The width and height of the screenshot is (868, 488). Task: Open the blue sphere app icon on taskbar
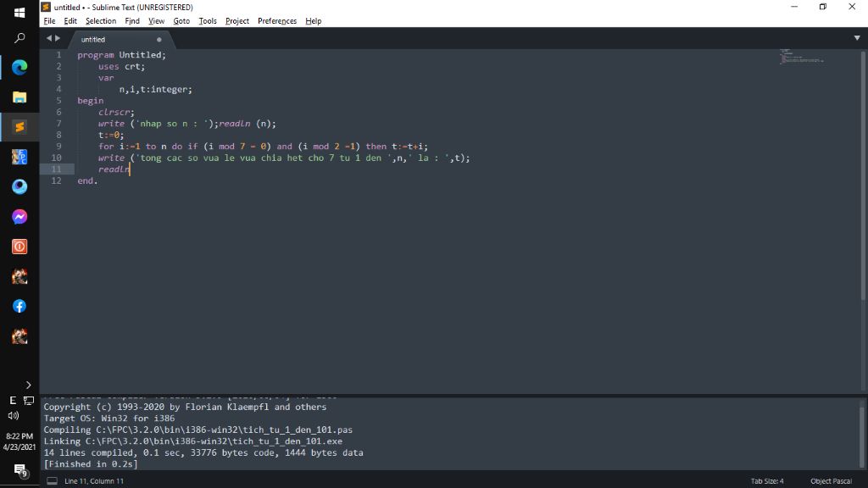[x=19, y=187]
